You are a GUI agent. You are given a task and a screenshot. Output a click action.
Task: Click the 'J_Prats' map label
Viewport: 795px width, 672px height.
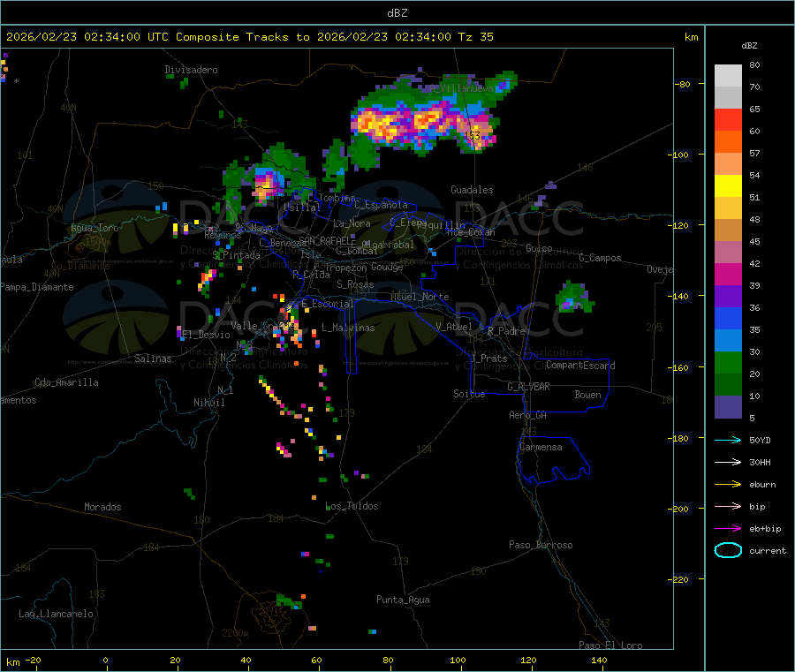488,359
